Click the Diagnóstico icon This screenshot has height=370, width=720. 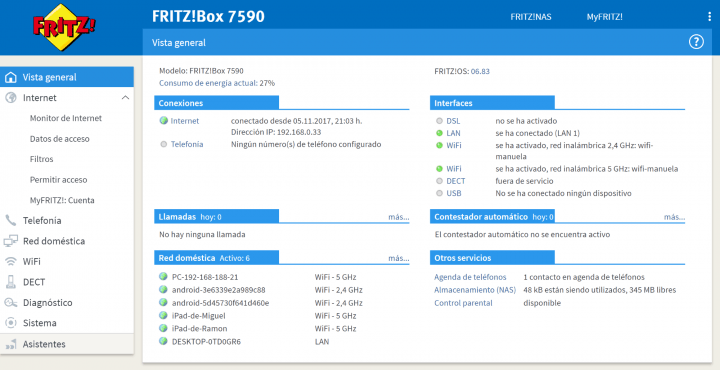[11, 303]
